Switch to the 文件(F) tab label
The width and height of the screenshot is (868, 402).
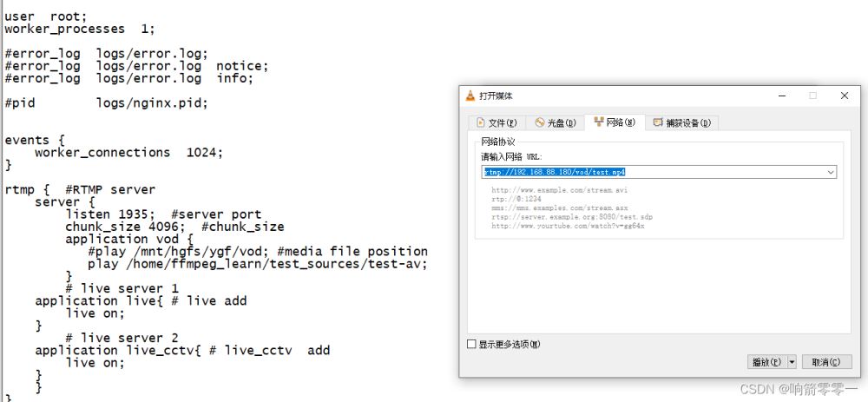[503, 123]
